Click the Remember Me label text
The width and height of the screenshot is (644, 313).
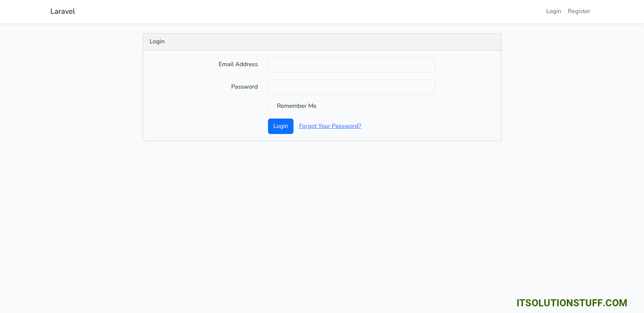click(x=297, y=106)
